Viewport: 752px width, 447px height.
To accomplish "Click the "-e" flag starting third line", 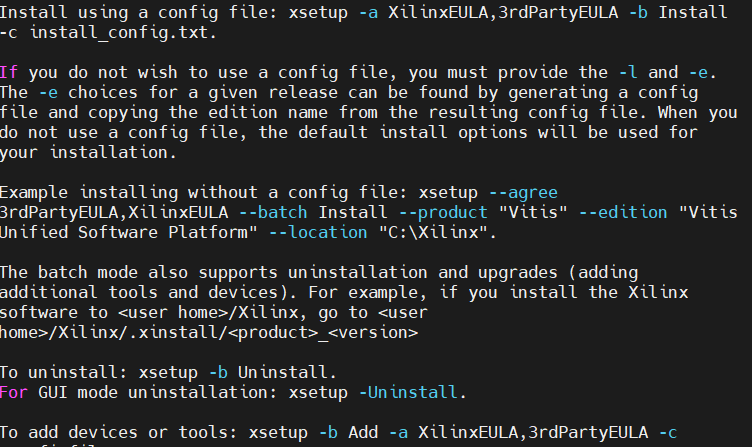I will 48,93.
